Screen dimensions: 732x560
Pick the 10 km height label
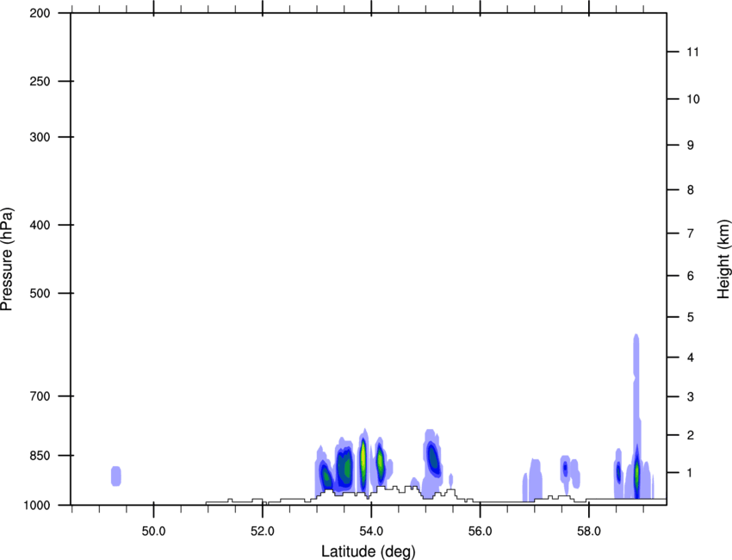(x=693, y=99)
